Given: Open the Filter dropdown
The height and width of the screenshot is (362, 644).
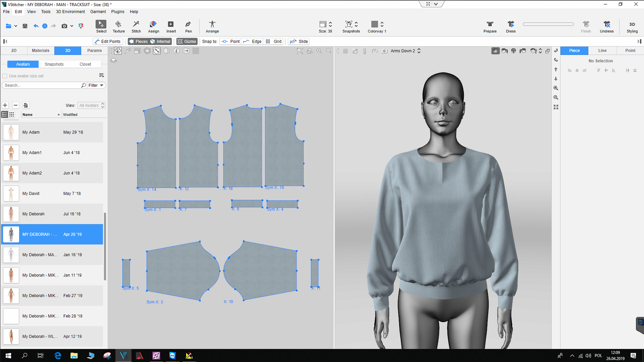Looking at the screenshot, I should [96, 85].
